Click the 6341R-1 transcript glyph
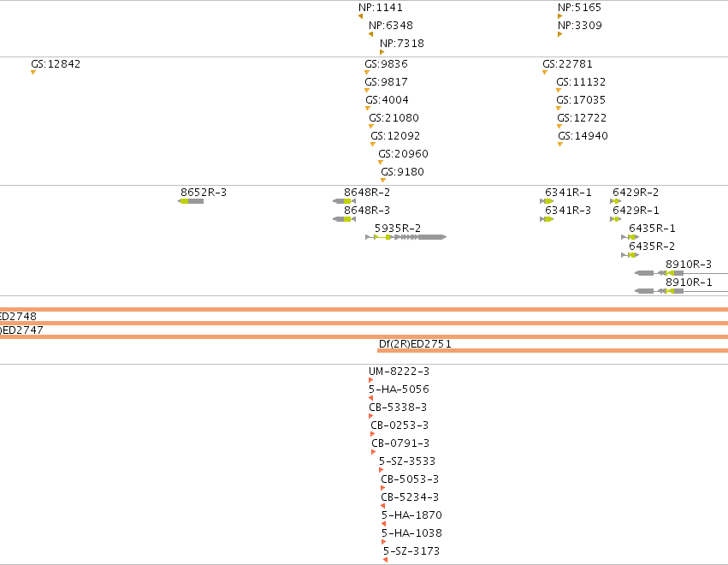The image size is (728, 565). click(547, 201)
